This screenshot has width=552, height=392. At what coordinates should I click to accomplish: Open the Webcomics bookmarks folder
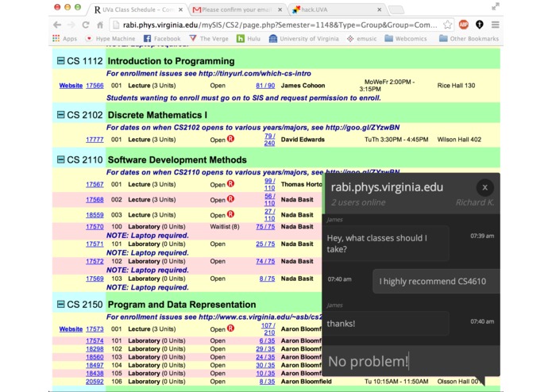(x=406, y=39)
